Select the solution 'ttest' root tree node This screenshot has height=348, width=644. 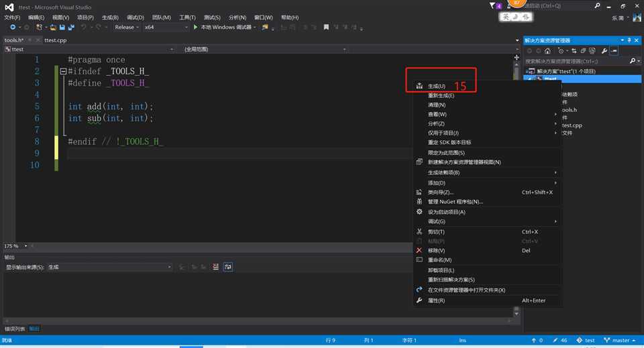[x=566, y=71]
